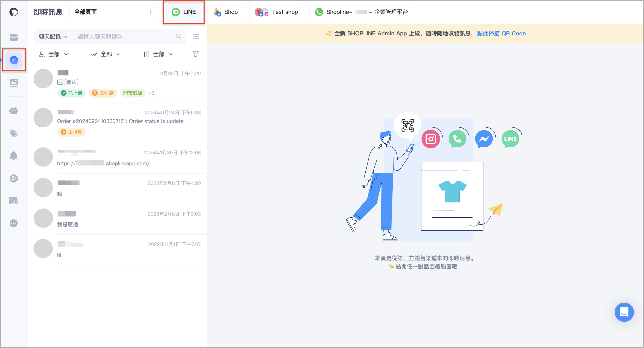Click the 未付款 tag on the Order chat
Screen dimensions: 644x348
pos(72,132)
